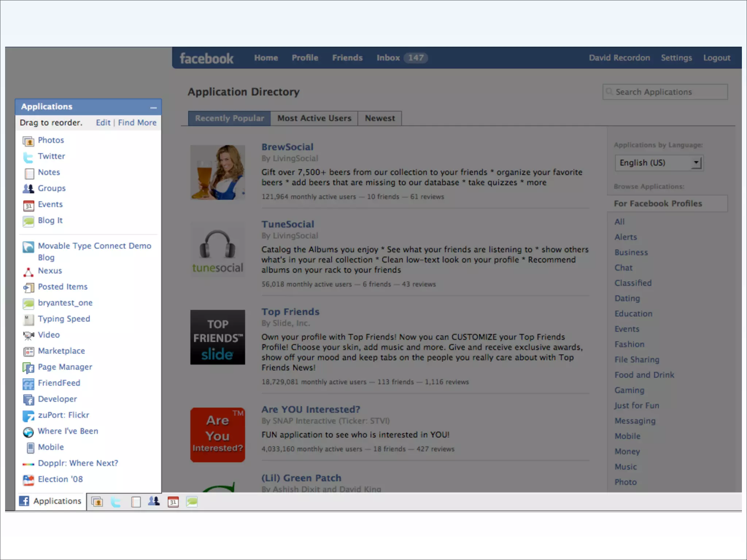Open the Inbox from the top navigation
The width and height of the screenshot is (747, 560).
point(388,58)
